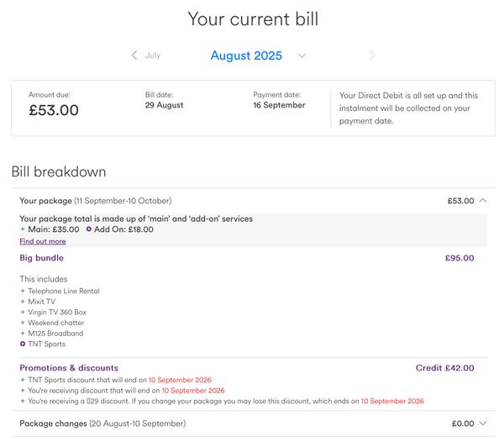Click the Your package row title

pos(45,201)
